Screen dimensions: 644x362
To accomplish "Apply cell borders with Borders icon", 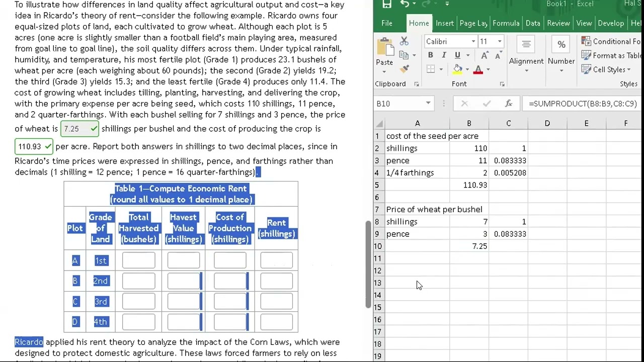I will coord(431,69).
